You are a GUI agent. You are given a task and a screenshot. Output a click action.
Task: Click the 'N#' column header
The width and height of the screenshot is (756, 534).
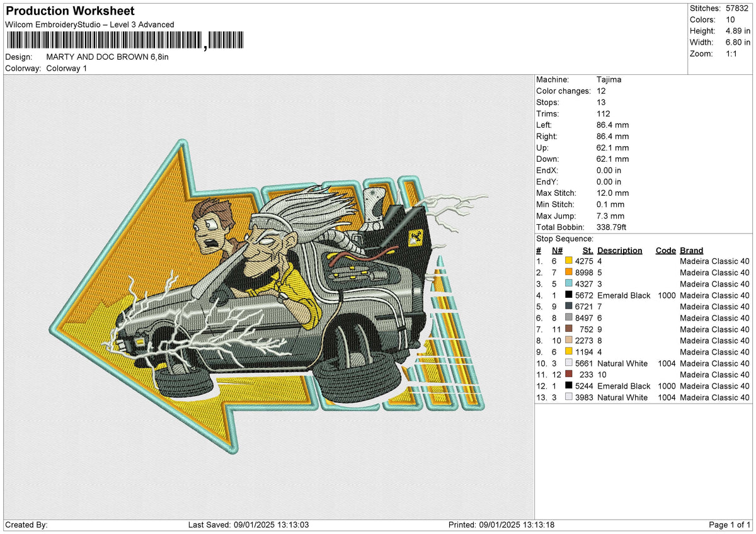[557, 250]
